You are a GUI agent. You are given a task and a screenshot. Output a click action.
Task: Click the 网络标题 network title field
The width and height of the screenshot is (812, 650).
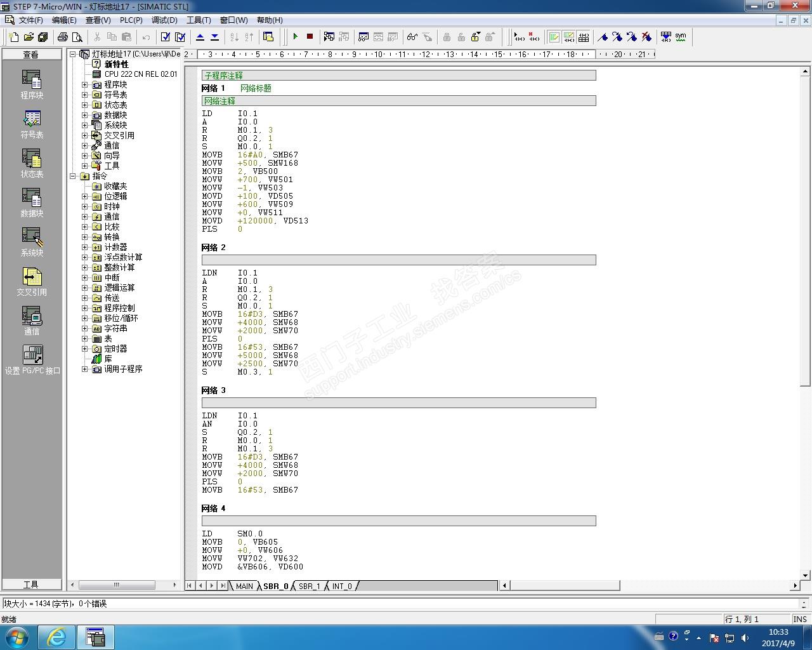pos(256,88)
